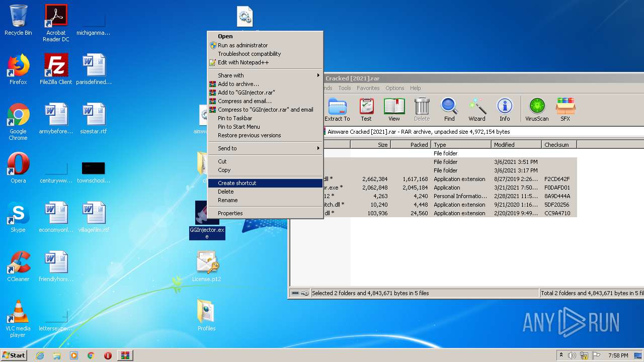Select the Google Chrome desktop shortcut

[18, 122]
